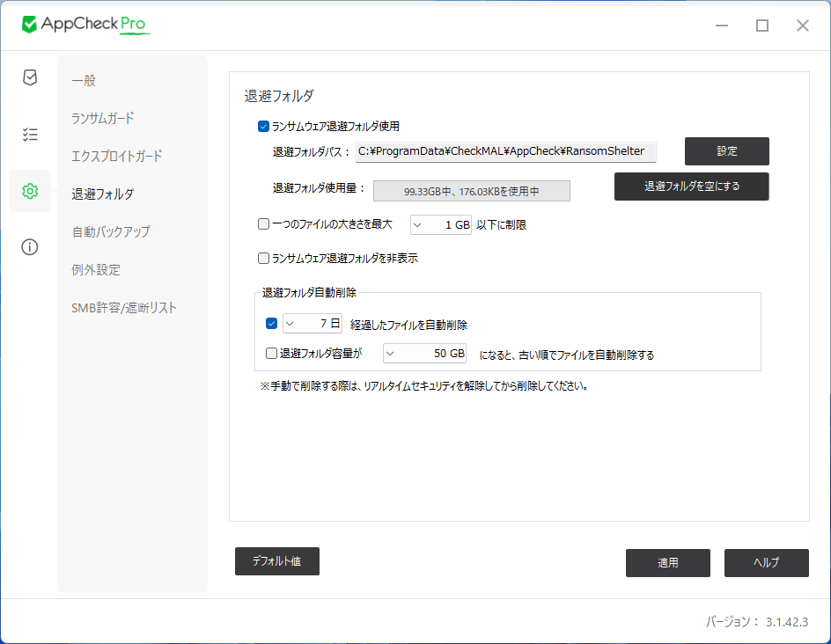This screenshot has width=831, height=644.
Task: Open 自動バックアップ settings section
Action: (111, 231)
